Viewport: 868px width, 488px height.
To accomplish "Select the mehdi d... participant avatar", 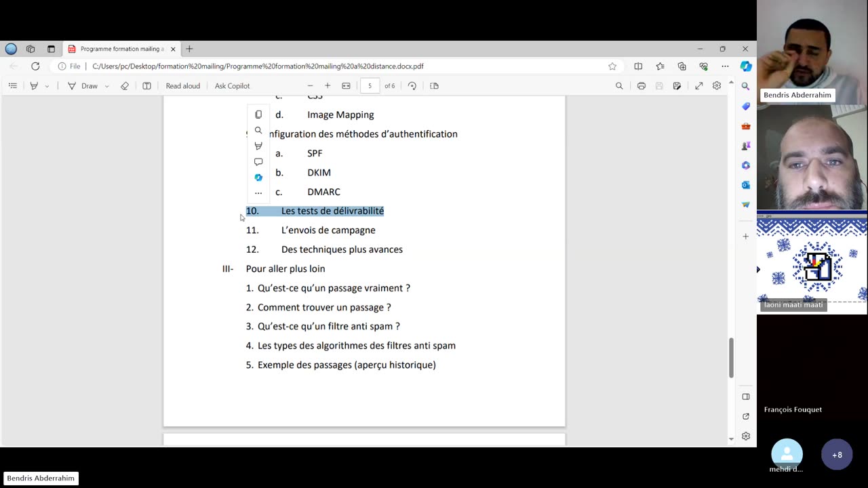I will click(x=787, y=454).
